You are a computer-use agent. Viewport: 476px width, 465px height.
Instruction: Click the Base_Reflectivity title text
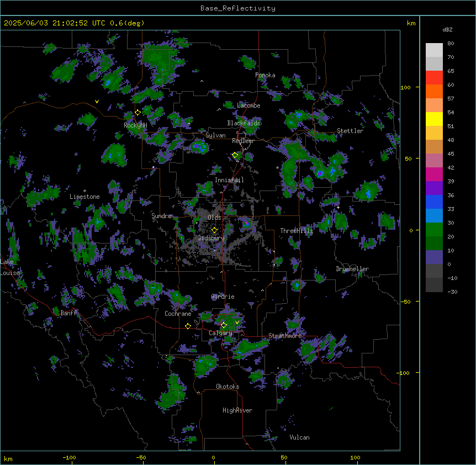coord(238,8)
